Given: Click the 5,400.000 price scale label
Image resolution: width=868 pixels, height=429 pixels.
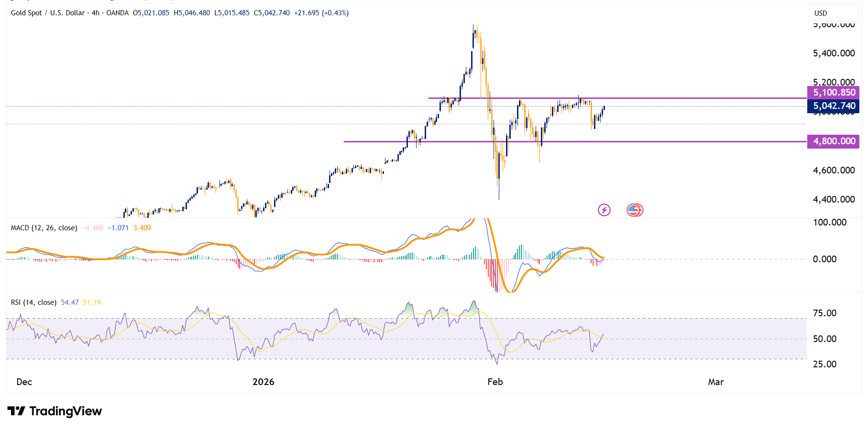Looking at the screenshot, I should point(834,54).
